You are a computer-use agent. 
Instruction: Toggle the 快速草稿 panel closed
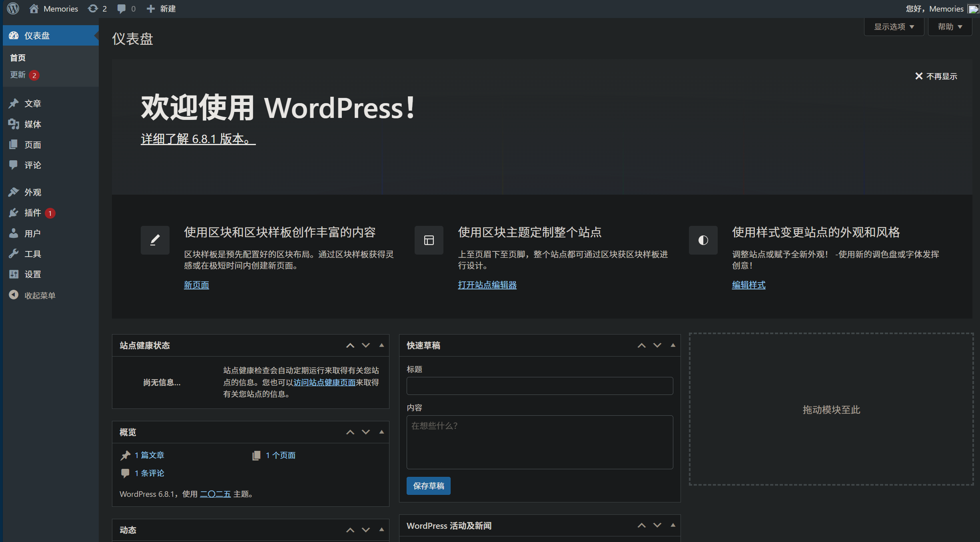[x=673, y=345]
